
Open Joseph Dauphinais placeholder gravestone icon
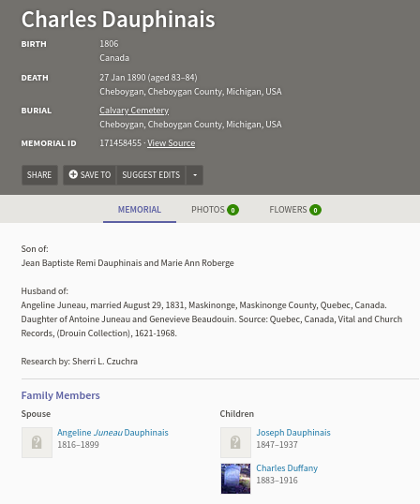click(x=235, y=442)
